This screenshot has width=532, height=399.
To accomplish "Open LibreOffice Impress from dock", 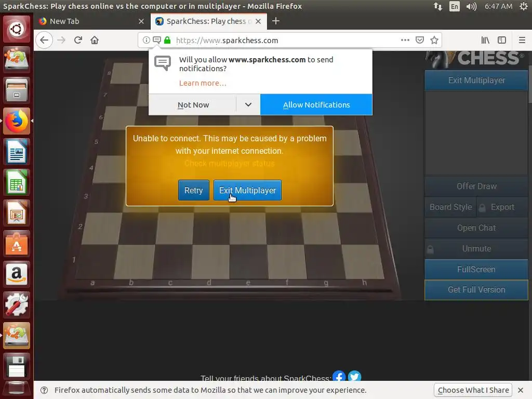I will [x=16, y=212].
